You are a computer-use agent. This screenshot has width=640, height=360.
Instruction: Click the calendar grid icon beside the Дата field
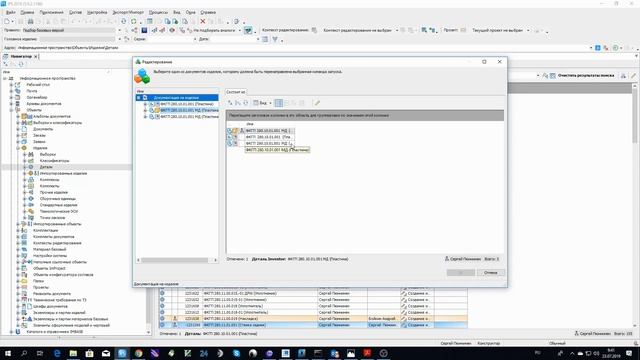(265, 39)
